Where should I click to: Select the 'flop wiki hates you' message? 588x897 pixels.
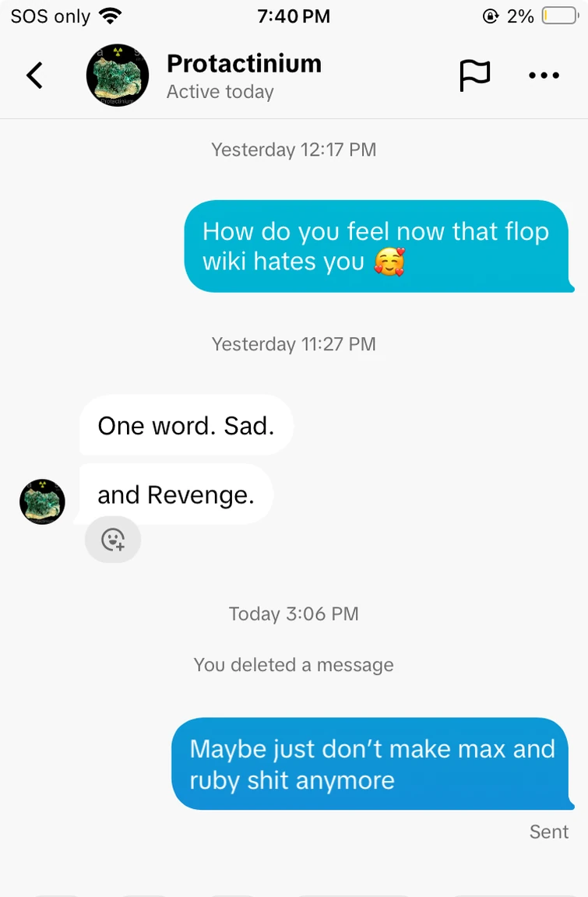coord(378,246)
